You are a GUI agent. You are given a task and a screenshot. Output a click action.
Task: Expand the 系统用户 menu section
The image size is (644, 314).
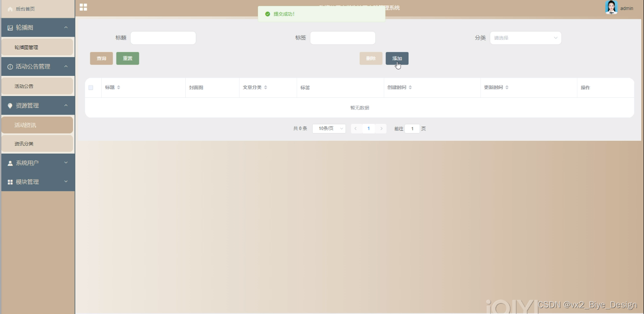66,163
